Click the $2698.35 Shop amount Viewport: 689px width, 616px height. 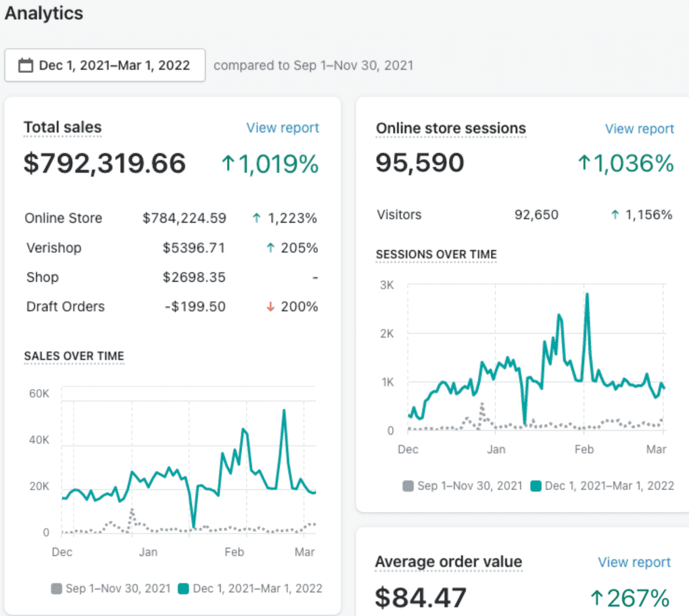pyautogui.click(x=194, y=277)
